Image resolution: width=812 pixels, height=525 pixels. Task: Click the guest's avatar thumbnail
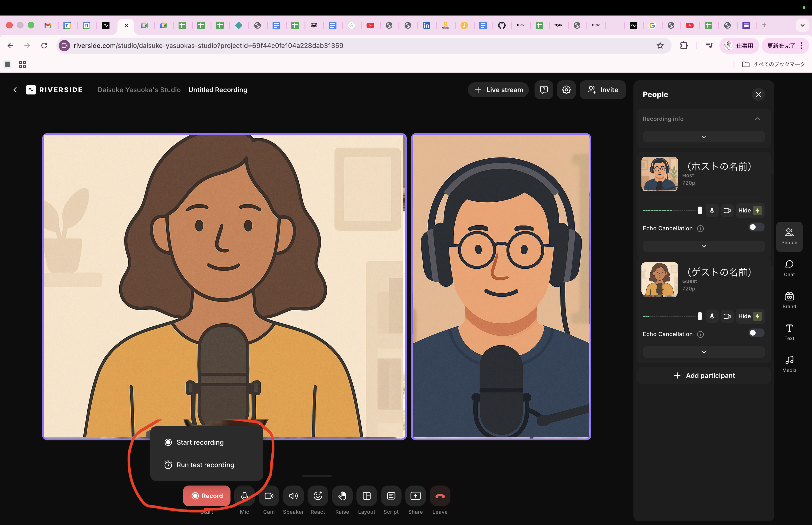[660, 280]
